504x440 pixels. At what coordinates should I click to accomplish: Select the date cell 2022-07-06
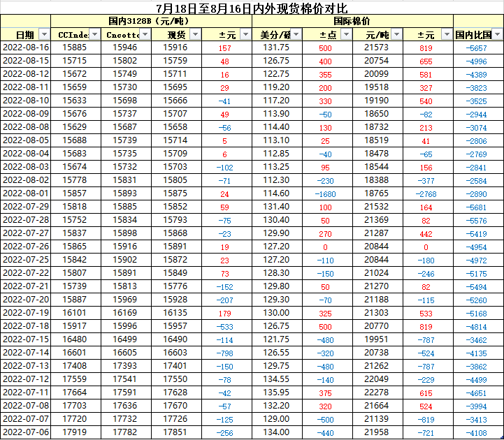pyautogui.click(x=26, y=432)
